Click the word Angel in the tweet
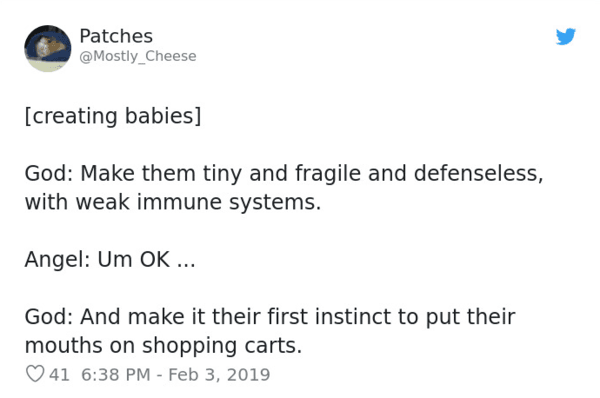Screen dimensions: 600x398 click(x=57, y=260)
